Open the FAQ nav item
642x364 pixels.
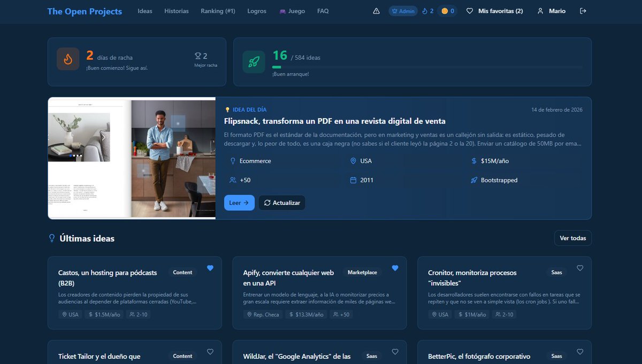(x=323, y=11)
